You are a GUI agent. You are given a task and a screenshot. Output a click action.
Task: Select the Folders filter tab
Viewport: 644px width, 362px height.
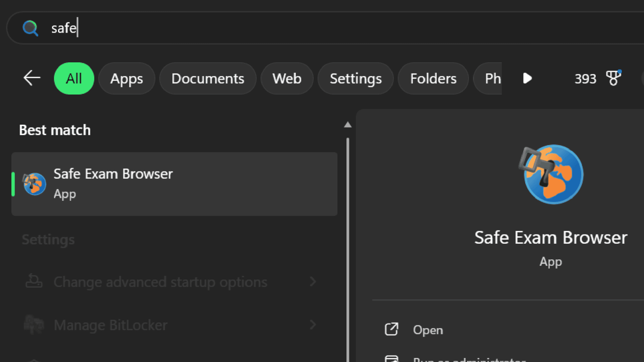(x=433, y=78)
